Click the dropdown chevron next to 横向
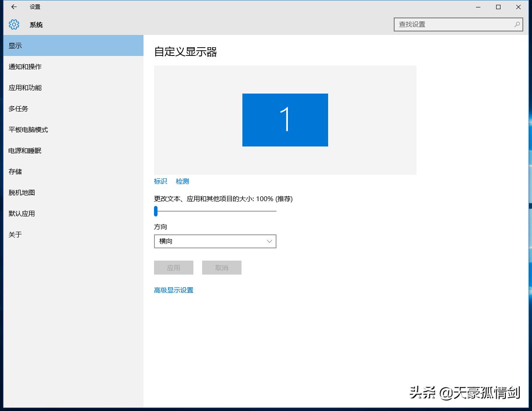This screenshot has height=411, width=532. pos(269,241)
